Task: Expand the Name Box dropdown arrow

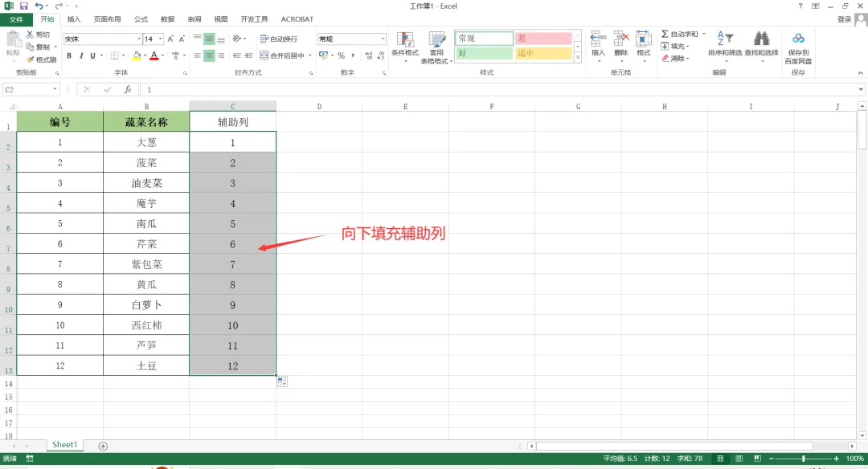Action: tap(55, 89)
